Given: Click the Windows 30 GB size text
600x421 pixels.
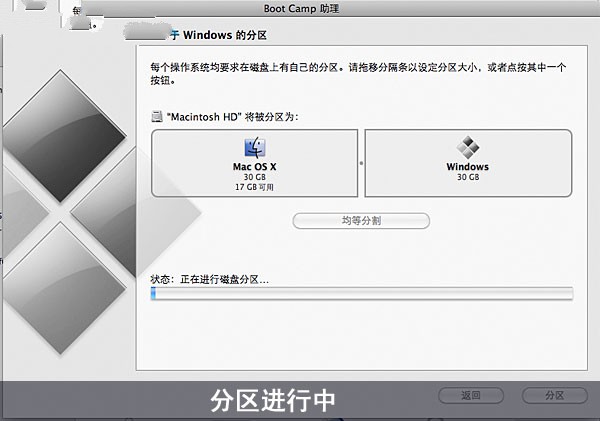Looking at the screenshot, I should coord(467,177).
